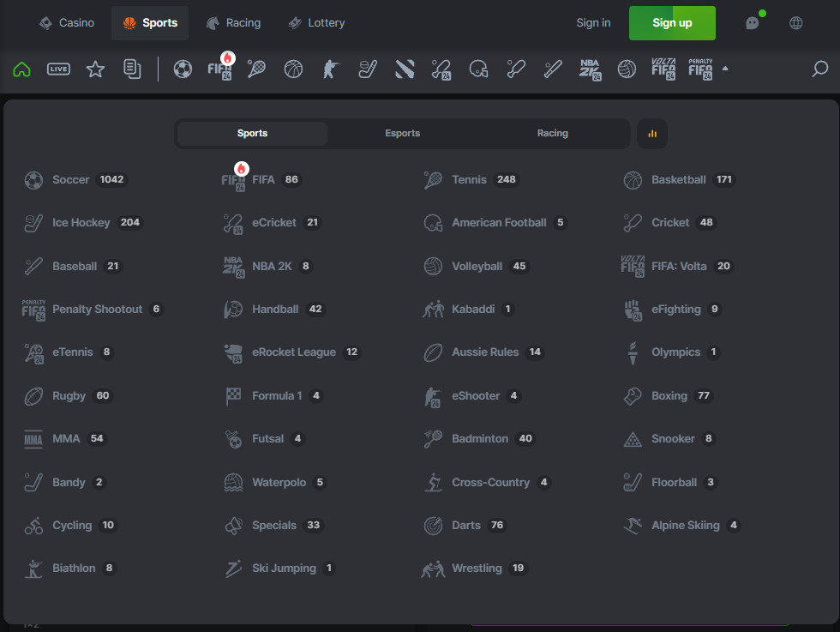Select the soccer ball icon in the toolbar
This screenshot has width=840, height=632.
pos(183,69)
